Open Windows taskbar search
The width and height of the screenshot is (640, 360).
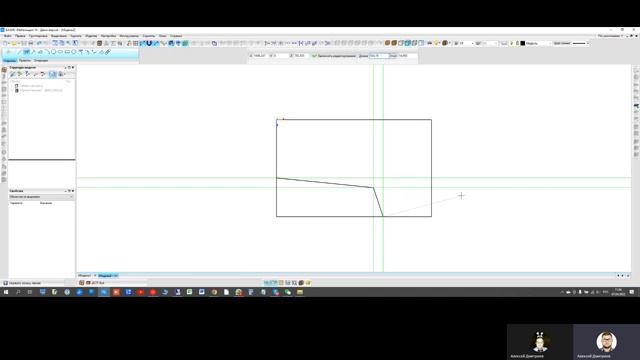[x=18, y=292]
